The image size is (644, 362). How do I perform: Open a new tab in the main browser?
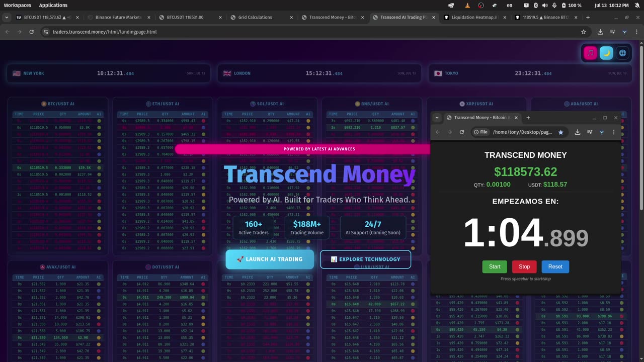[x=588, y=17]
